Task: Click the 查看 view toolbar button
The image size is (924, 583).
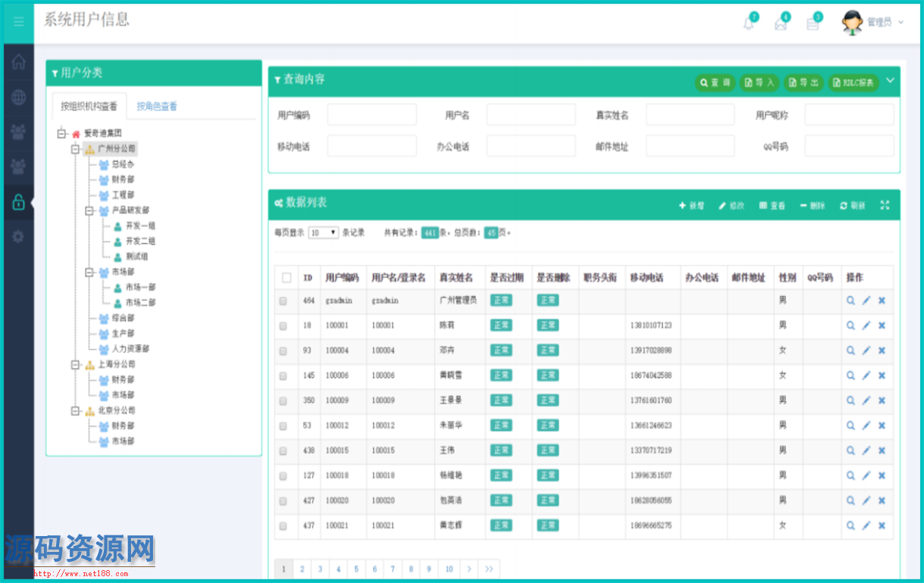Action: click(x=773, y=206)
